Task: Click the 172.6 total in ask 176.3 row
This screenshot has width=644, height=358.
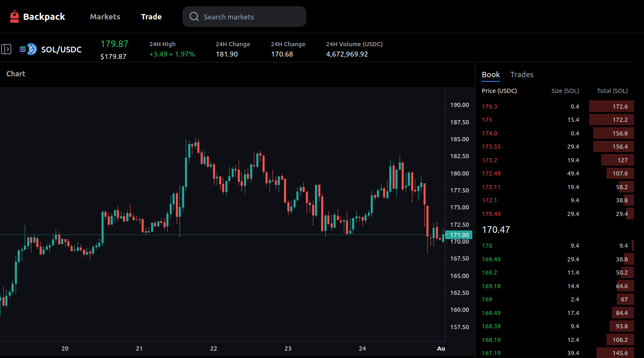Action: (620, 107)
